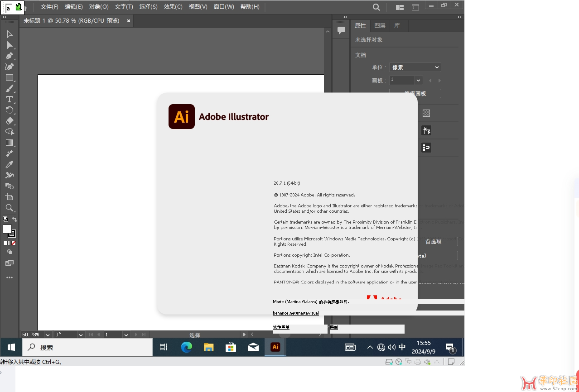The width and height of the screenshot is (579, 392).
Task: Open the 编辑(E) menu
Action: pyautogui.click(x=74, y=7)
